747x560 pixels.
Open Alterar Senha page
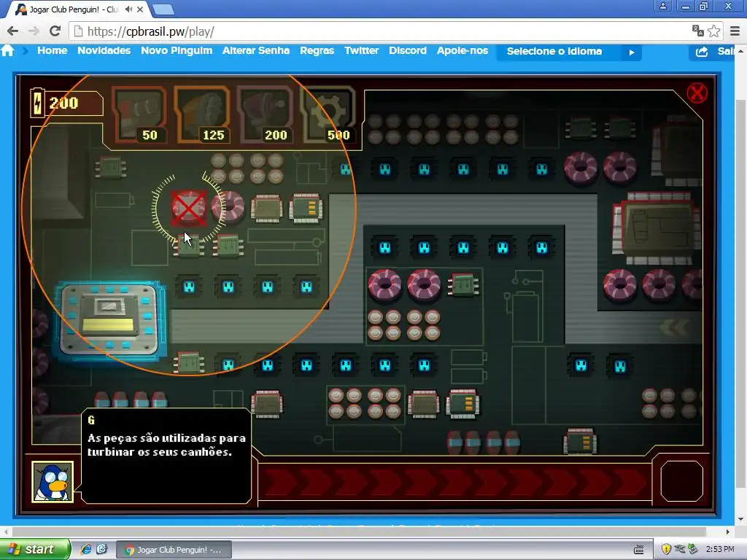[256, 50]
